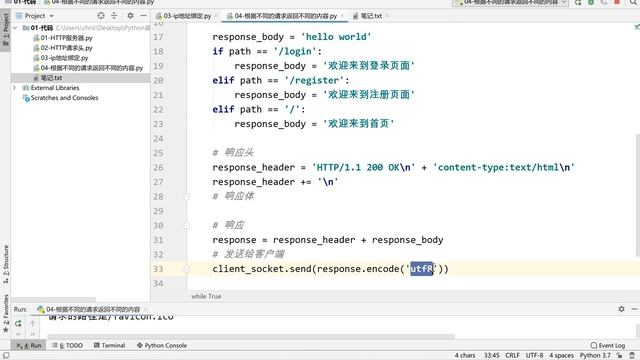Click the fold marker at line 30
The height and width of the screenshot is (360, 640).
coord(187,226)
